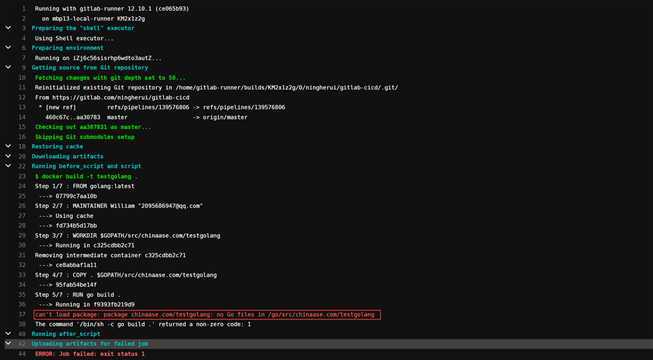
Task: Toggle the Restoring cache section chevron
Action: 8,146
